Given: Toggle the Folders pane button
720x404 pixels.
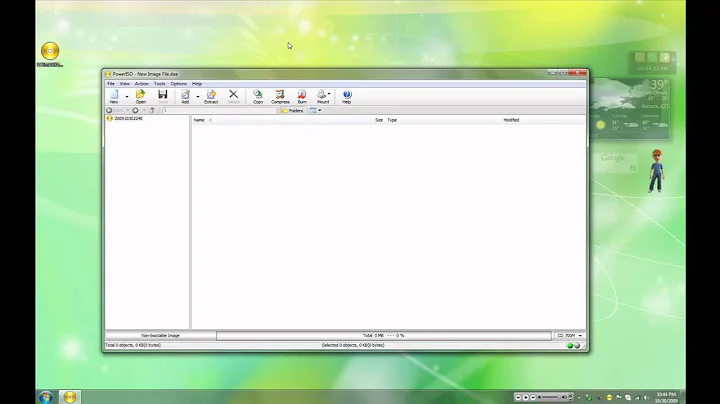Looking at the screenshot, I should point(292,110).
